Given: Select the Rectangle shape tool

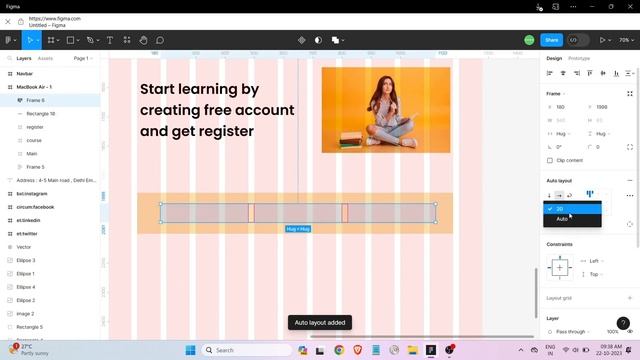Looking at the screenshot, I should tap(70, 40).
